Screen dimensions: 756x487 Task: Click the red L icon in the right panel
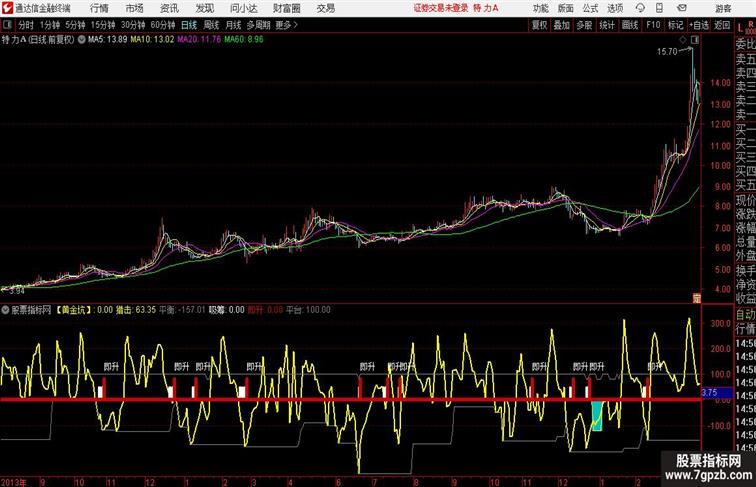click(x=740, y=28)
